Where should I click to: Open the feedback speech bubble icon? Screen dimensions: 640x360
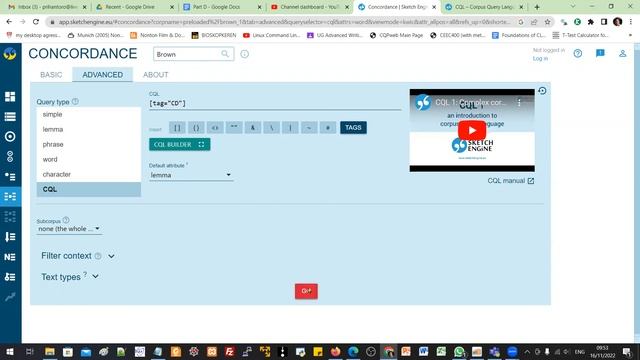pos(600,53)
